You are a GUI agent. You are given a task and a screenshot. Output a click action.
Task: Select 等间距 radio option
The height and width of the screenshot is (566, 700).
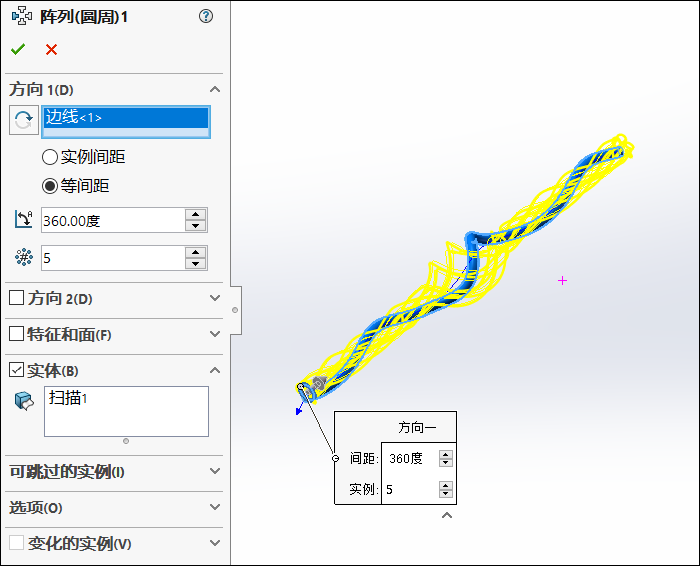pos(50,186)
